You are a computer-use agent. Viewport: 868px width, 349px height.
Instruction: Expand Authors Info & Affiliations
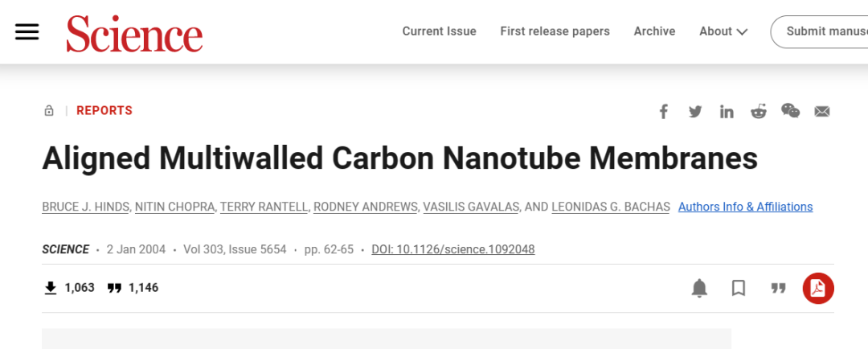tap(745, 207)
